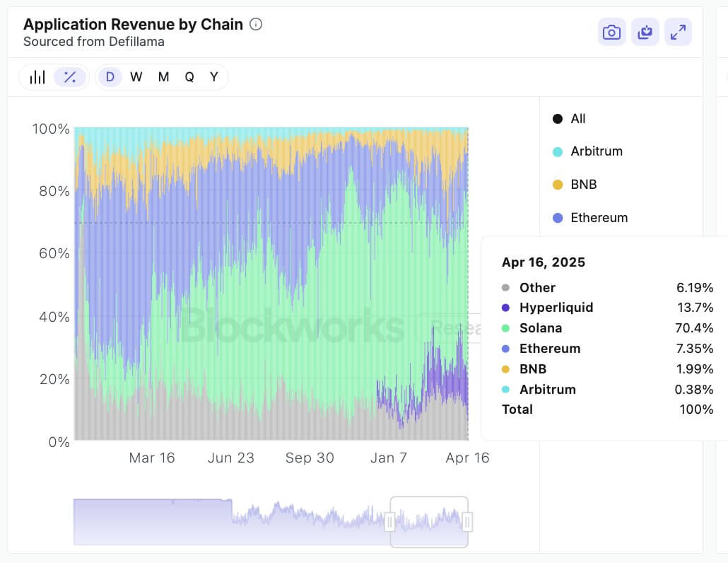Select the Q quarterly interval
The image size is (728, 563).
point(189,76)
